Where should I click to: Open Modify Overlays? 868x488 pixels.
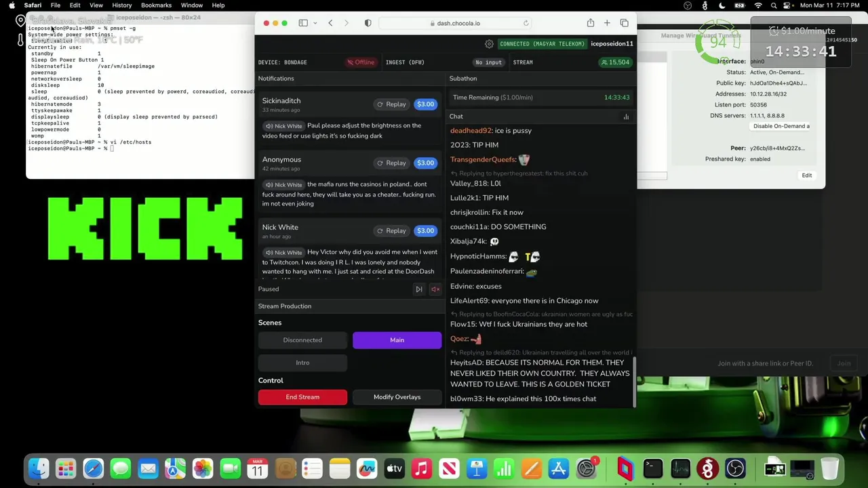click(x=397, y=397)
